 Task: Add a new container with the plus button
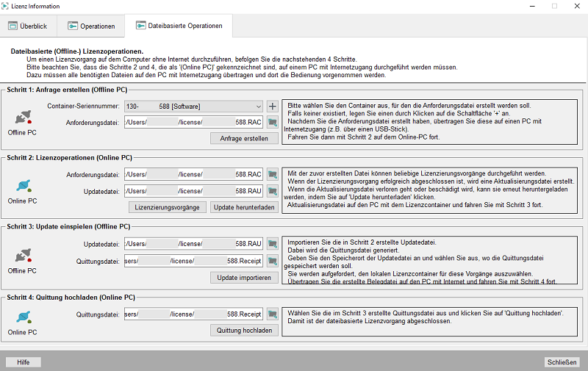(x=272, y=107)
